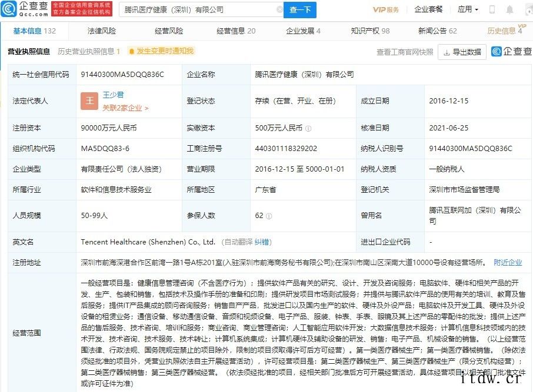The image size is (533, 392).
Task: Clear the search box with the X icon
Action: (279, 9)
